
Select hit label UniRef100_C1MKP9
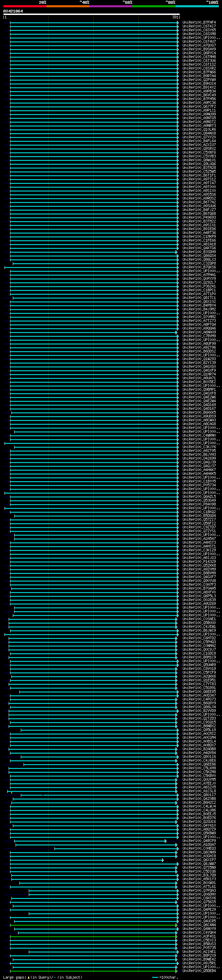[199, 236]
